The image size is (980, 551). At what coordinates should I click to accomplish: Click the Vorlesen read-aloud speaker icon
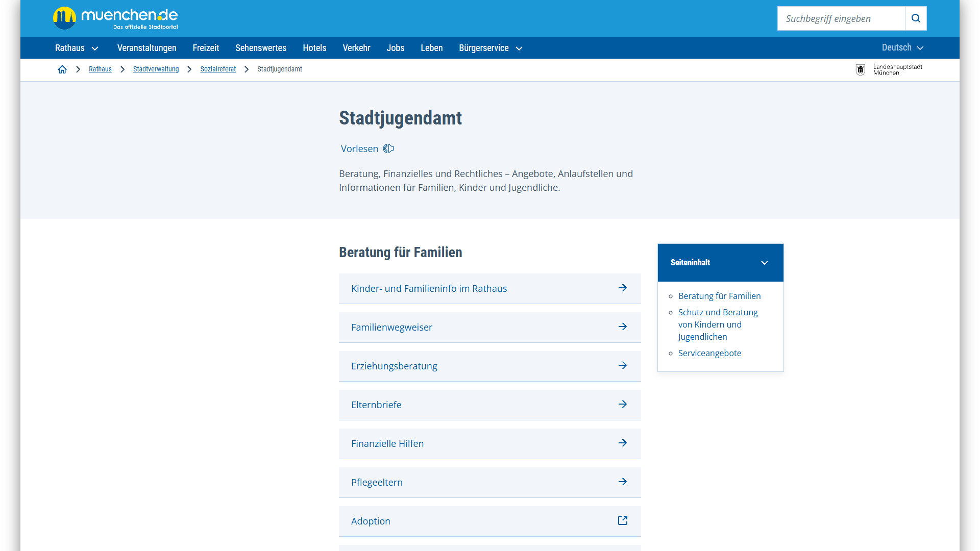coord(388,148)
